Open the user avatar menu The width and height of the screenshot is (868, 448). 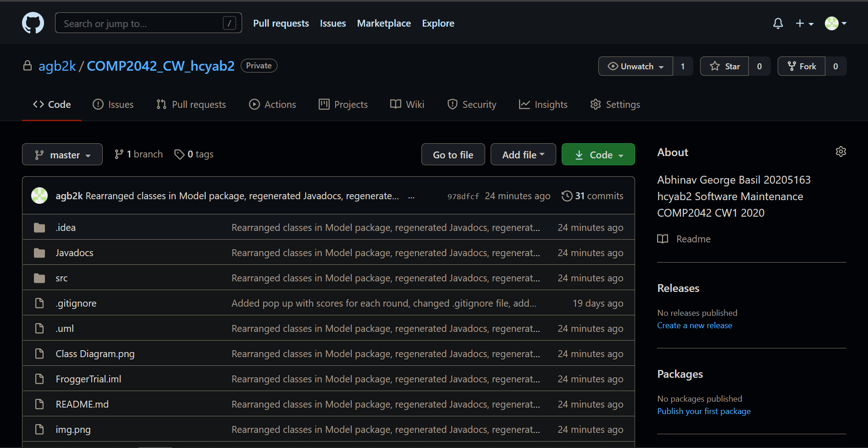(835, 23)
